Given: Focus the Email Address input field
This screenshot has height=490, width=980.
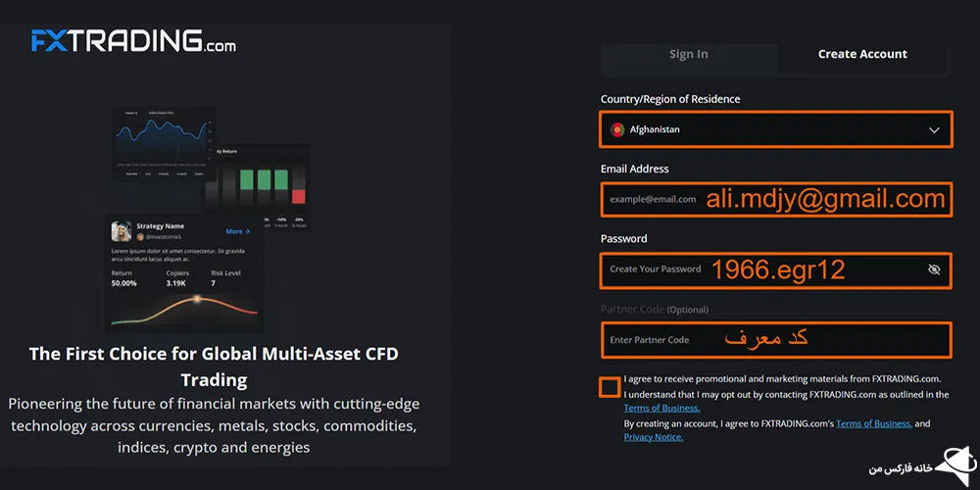Looking at the screenshot, I should (774, 199).
